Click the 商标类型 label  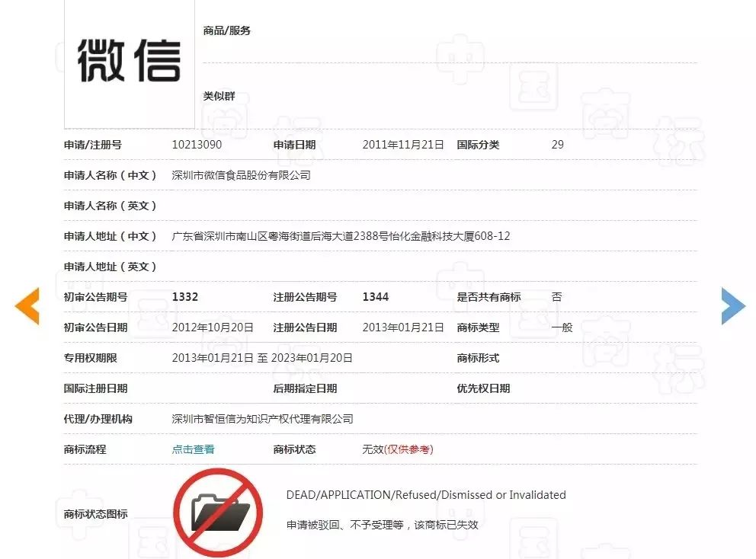(479, 327)
